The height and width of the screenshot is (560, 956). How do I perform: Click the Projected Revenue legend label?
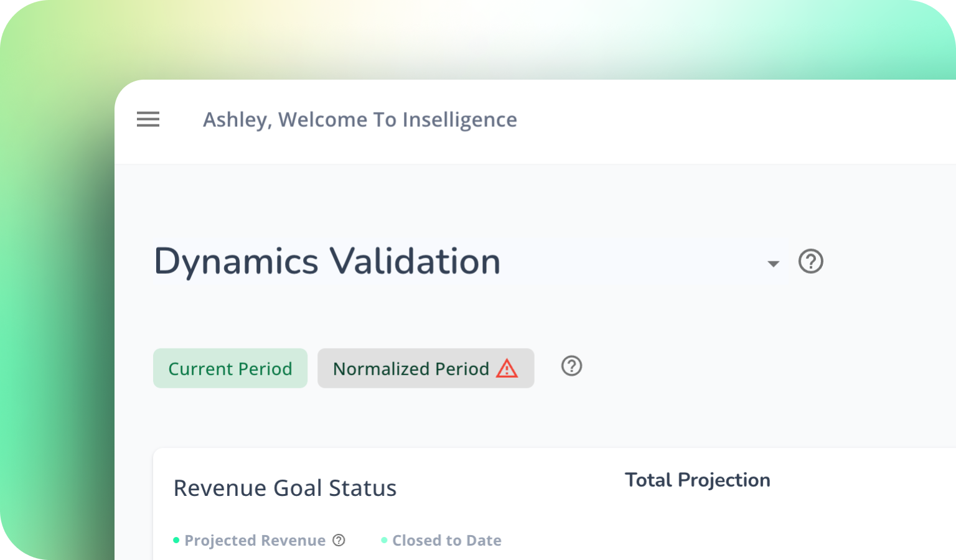tap(255, 540)
